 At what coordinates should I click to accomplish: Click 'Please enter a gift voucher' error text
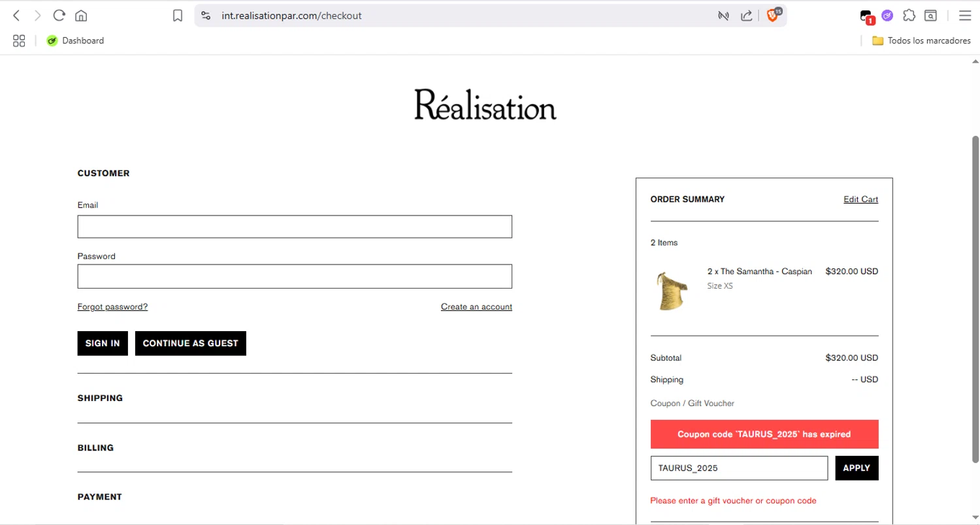click(x=733, y=501)
